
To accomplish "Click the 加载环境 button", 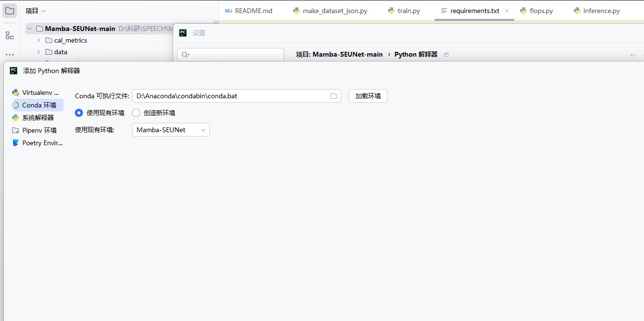I will point(368,96).
